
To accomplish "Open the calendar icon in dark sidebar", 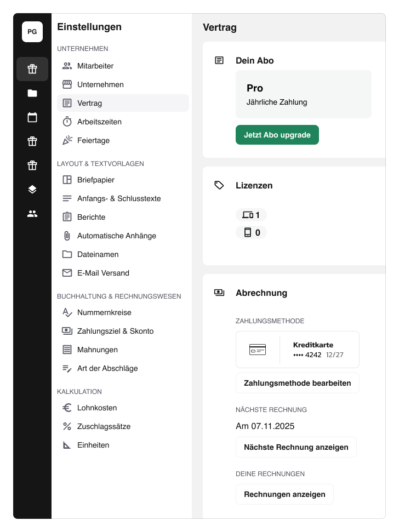I will (x=32, y=117).
